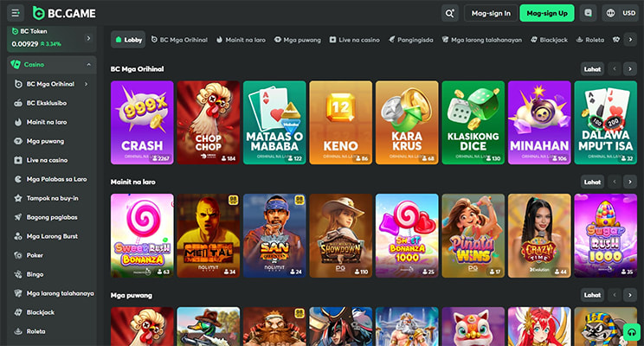Click the BC.GAME logo
The height and width of the screenshot is (346, 644).
(64, 13)
